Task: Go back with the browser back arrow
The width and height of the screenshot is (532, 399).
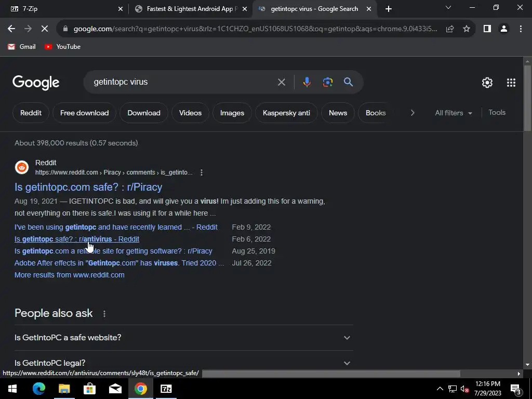Action: pos(11,29)
